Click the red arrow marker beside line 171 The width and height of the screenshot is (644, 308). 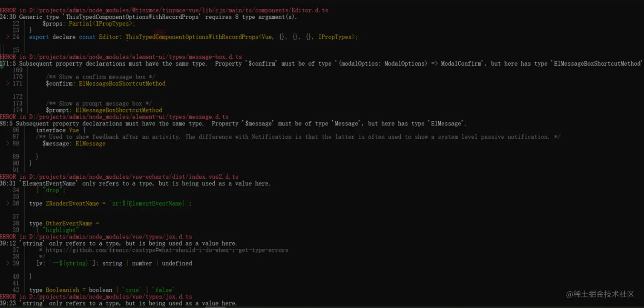(x=8, y=83)
